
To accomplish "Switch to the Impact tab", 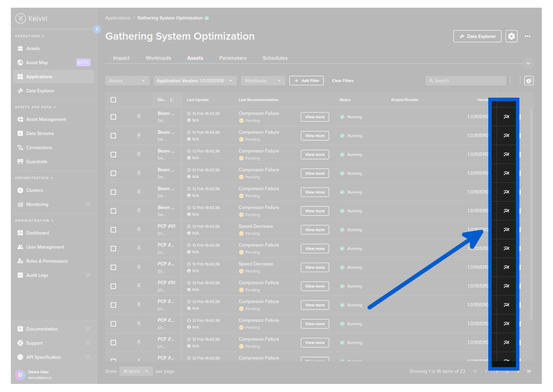I will (121, 58).
